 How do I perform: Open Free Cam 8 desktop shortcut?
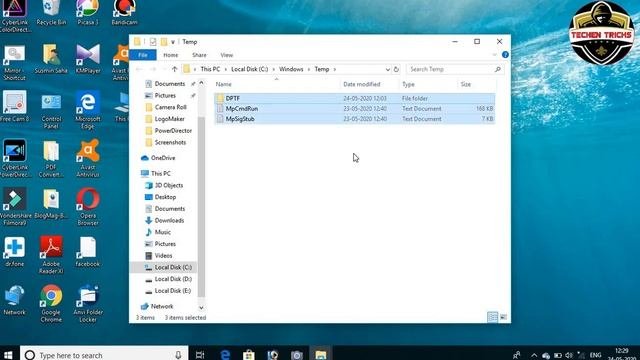point(15,106)
